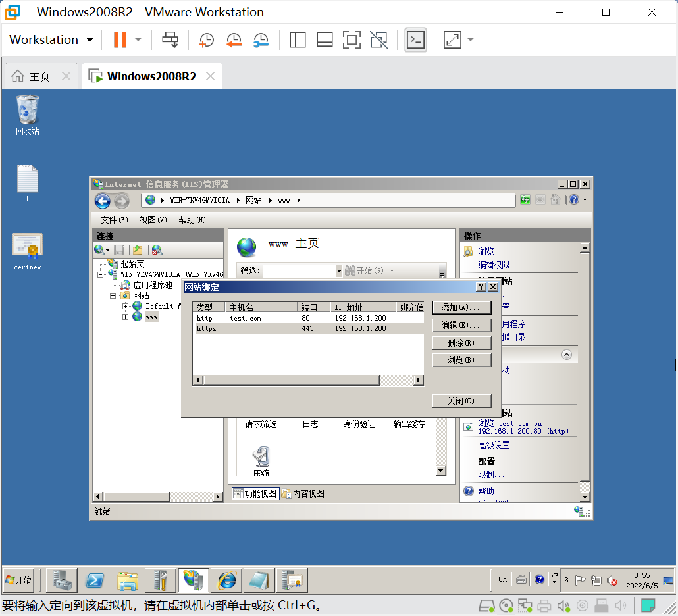Expand the www site node
The image size is (678, 616).
tap(125, 317)
